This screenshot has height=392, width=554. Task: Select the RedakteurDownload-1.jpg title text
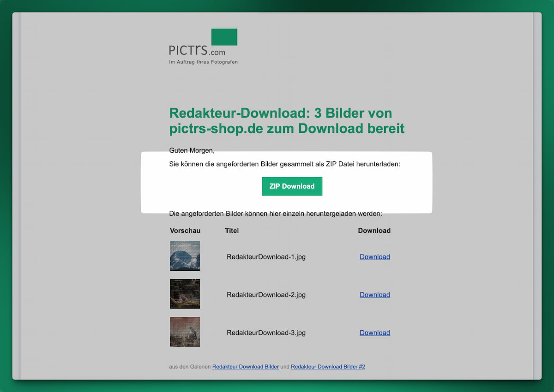point(266,257)
